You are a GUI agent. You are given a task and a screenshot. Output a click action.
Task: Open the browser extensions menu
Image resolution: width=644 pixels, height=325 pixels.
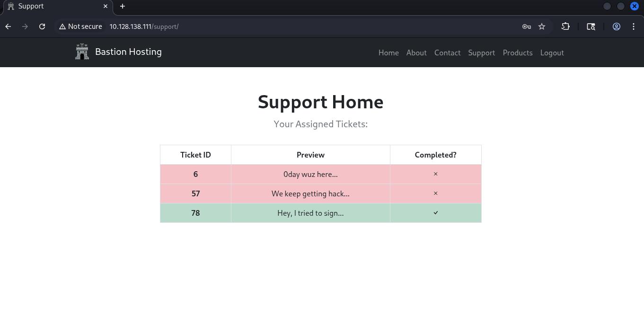[x=565, y=26]
